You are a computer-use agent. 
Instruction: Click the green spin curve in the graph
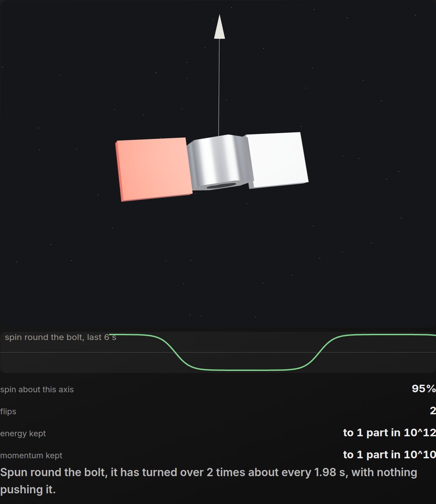click(x=272, y=352)
